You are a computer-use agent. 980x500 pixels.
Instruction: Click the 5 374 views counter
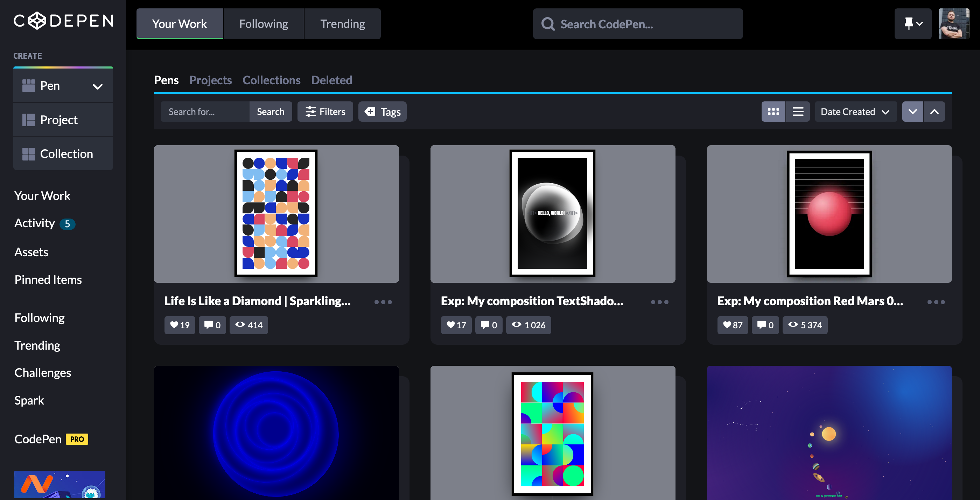[805, 325]
